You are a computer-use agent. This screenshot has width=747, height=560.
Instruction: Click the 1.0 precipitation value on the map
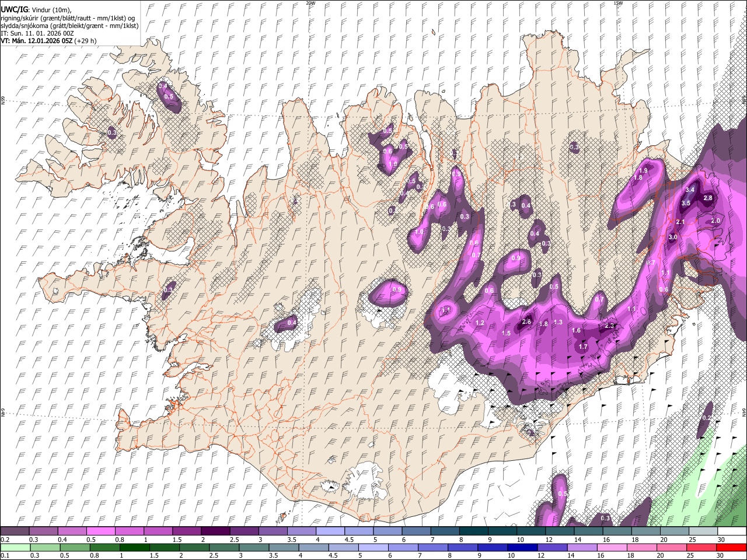tap(420, 232)
